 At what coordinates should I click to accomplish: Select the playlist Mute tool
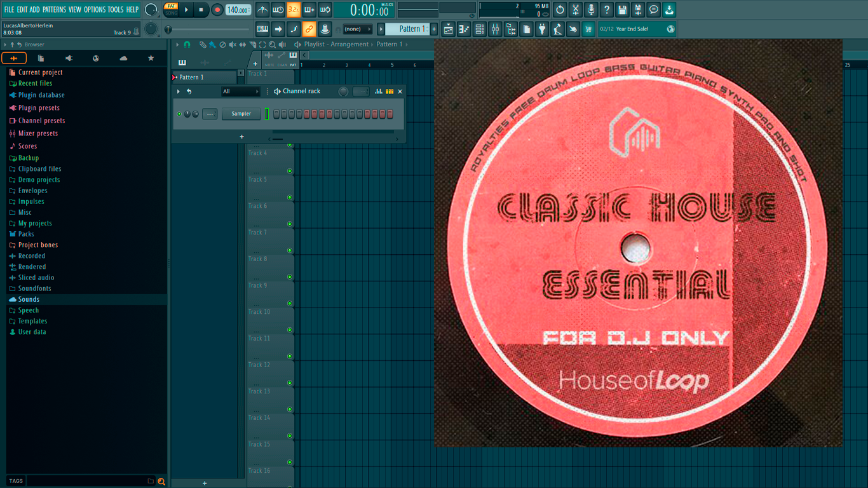pyautogui.click(x=233, y=44)
